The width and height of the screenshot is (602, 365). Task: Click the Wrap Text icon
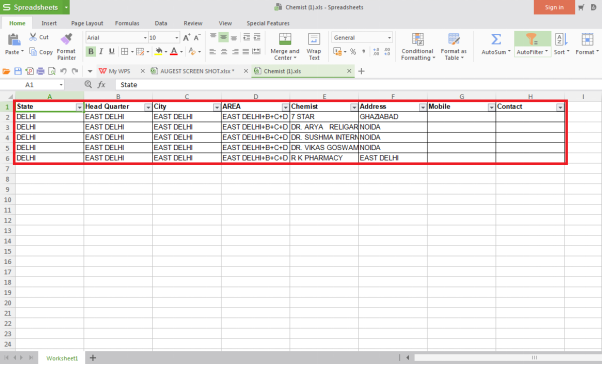pos(314,39)
